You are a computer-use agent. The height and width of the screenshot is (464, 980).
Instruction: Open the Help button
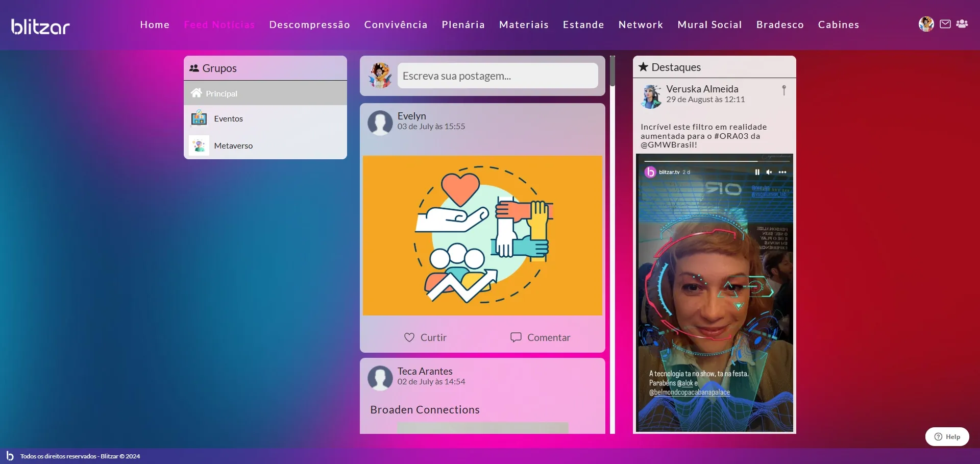947,436
